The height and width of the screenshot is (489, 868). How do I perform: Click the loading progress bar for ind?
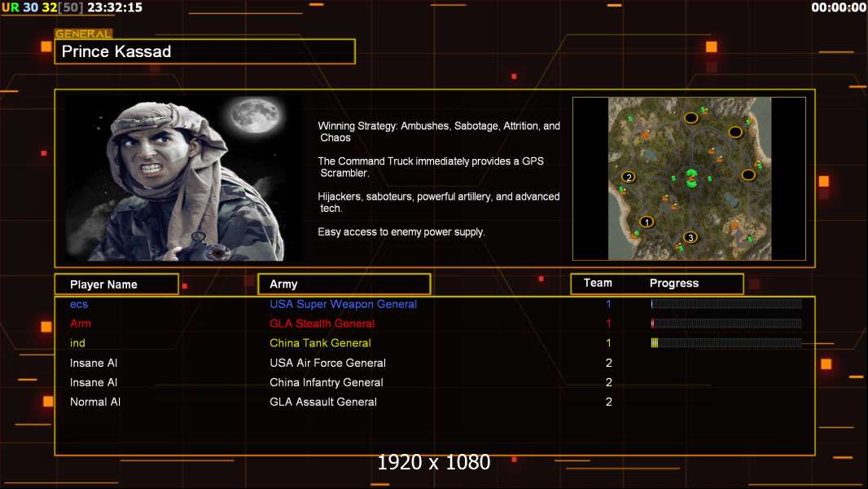coord(726,343)
